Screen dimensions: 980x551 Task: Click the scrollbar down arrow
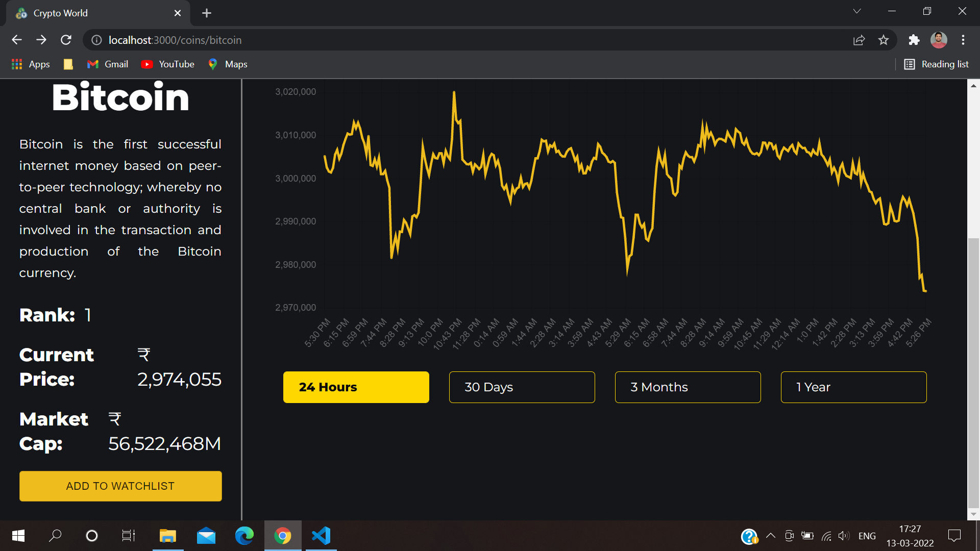pos(974,514)
